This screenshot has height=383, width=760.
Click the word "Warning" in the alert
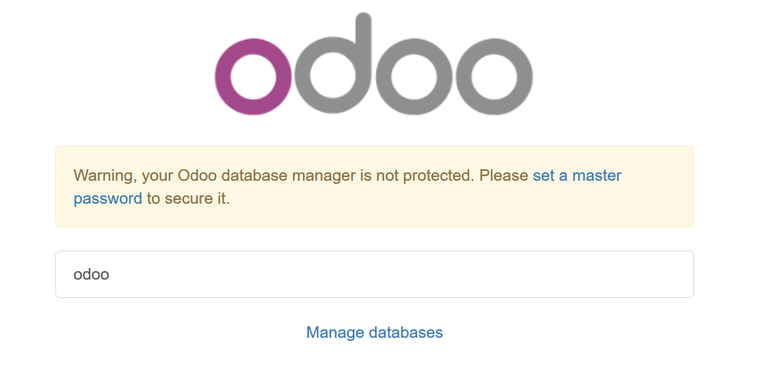[x=105, y=175]
